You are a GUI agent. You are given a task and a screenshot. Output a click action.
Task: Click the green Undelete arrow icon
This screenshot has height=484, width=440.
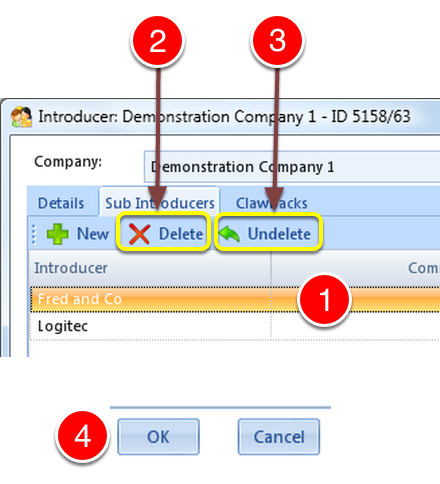pyautogui.click(x=229, y=234)
